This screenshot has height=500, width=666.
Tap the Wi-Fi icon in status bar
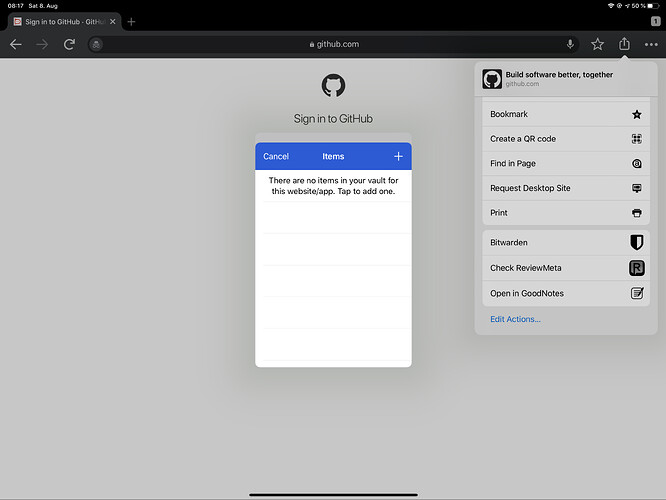click(611, 6)
